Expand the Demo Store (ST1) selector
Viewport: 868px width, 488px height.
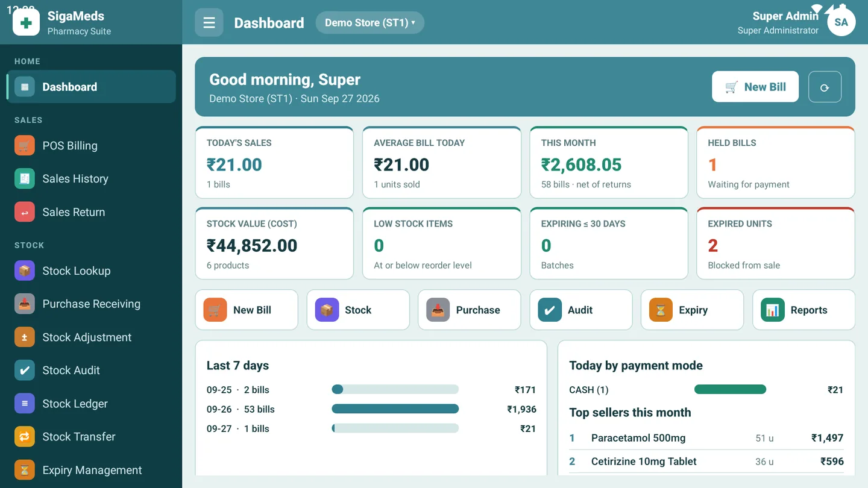(x=370, y=23)
